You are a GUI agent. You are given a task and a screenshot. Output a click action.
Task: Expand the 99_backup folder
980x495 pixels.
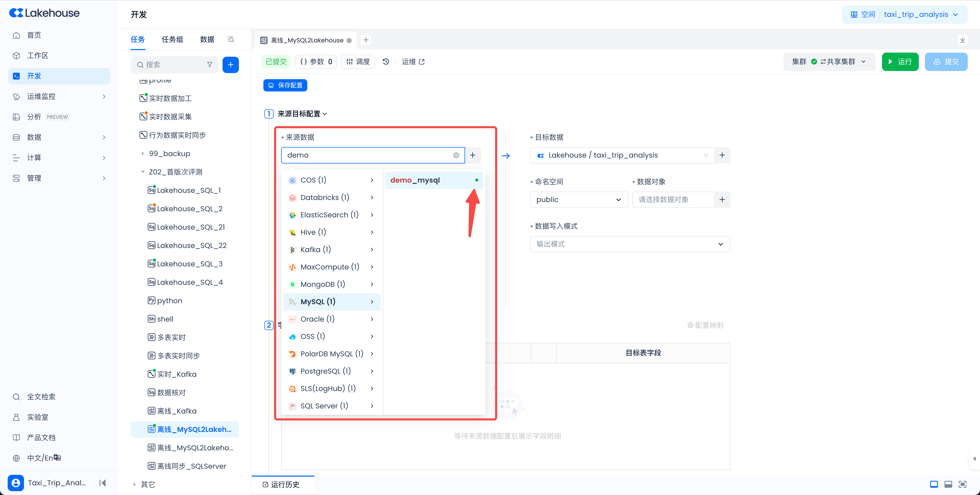tap(143, 154)
